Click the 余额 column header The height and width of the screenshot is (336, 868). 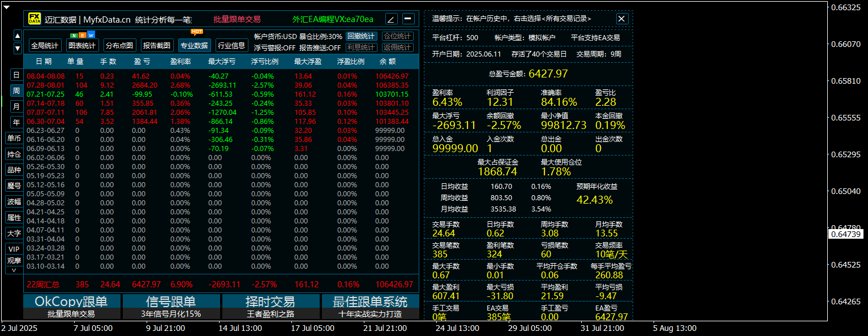pos(388,62)
